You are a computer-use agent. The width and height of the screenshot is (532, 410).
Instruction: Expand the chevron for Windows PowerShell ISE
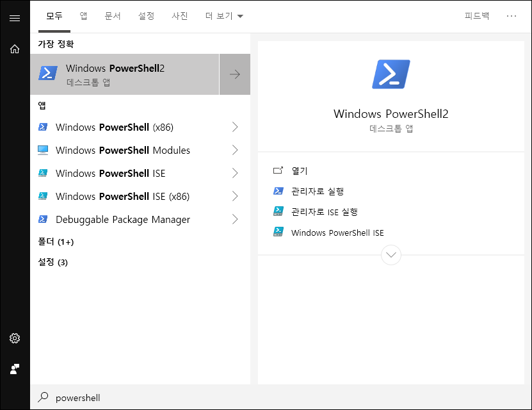click(x=235, y=173)
